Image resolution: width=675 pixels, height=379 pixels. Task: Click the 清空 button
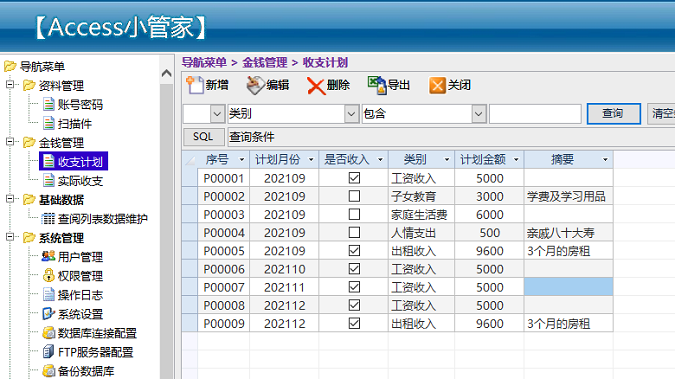(661, 114)
